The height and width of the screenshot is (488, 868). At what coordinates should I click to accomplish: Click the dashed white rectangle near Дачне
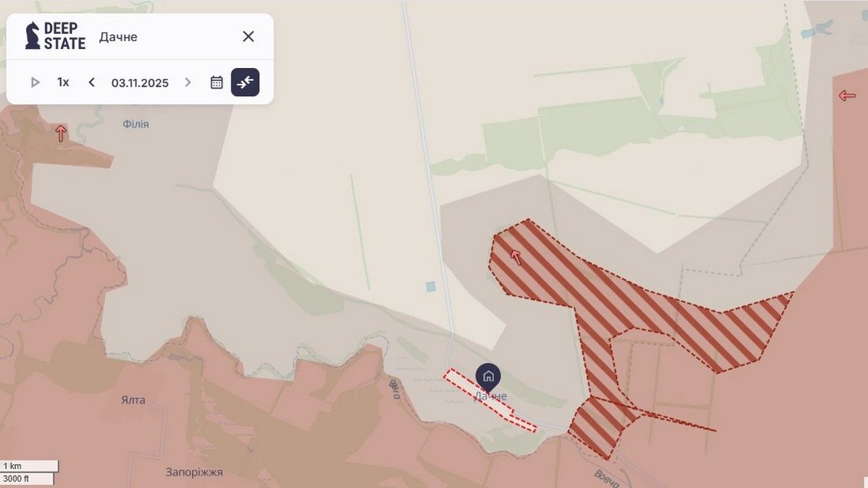click(x=490, y=400)
